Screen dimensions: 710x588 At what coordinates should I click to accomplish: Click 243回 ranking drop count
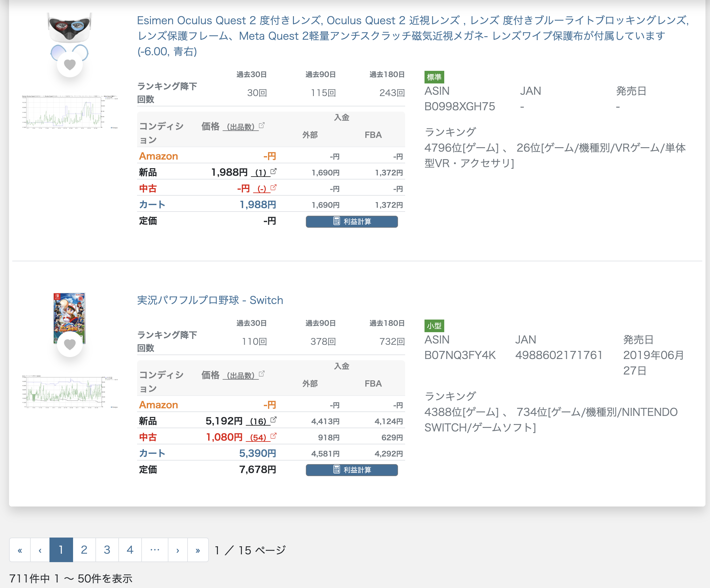pos(392,93)
